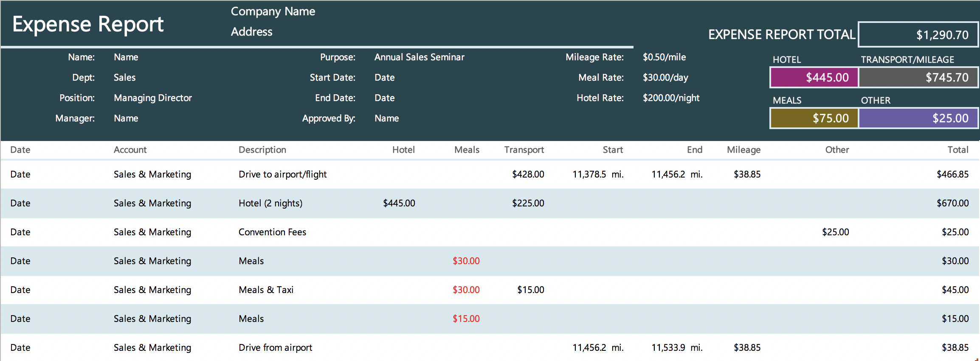Click the $670.00 total cell

[952, 203]
